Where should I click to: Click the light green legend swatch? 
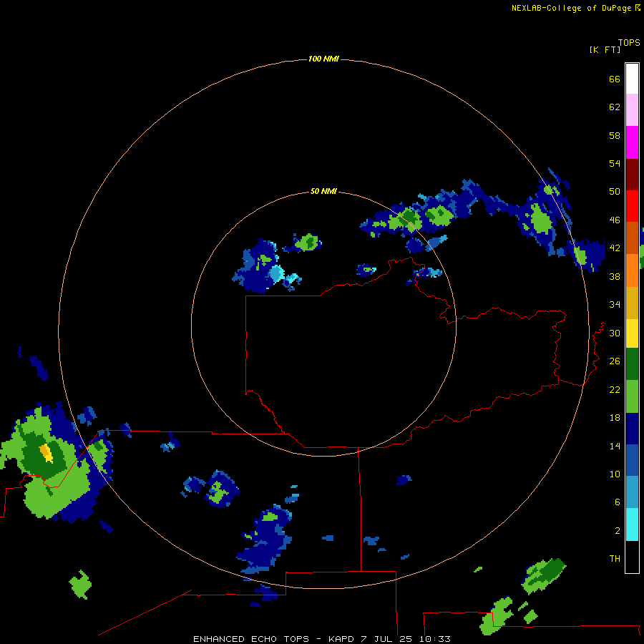tap(632, 396)
